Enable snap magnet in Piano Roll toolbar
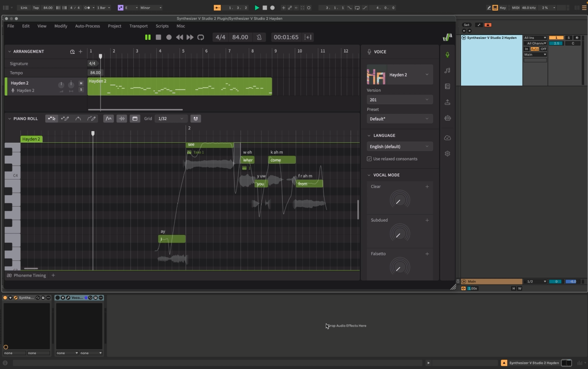 pos(195,119)
